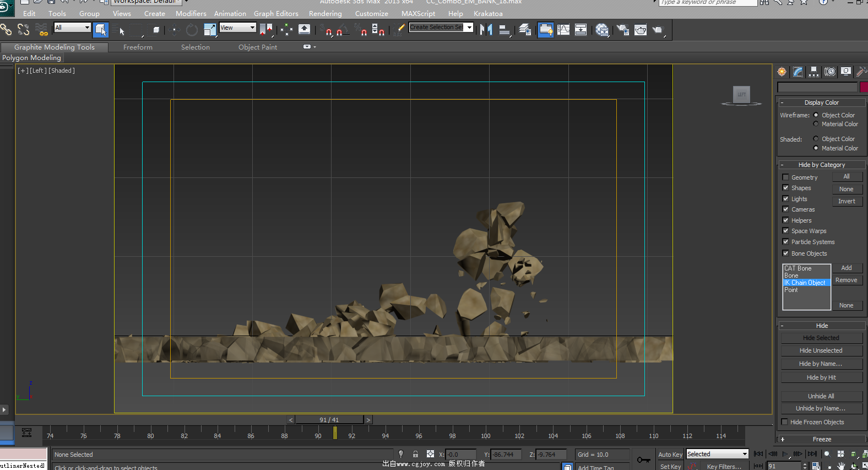Select Shaded Object Color radio button
This screenshot has height=470, width=868.
(x=816, y=139)
